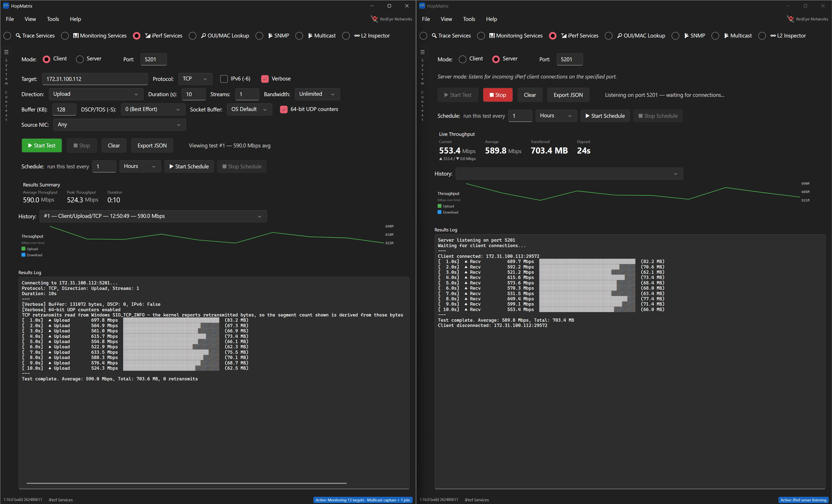The height and width of the screenshot is (504, 832).
Task: Select Trace Services radio in left window
Action: coord(7,36)
